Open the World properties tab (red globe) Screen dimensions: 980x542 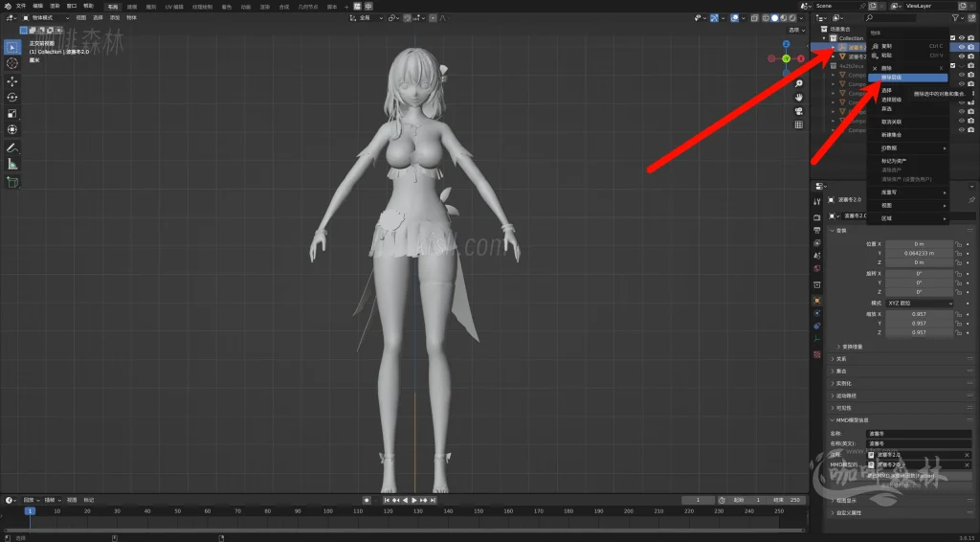click(817, 269)
